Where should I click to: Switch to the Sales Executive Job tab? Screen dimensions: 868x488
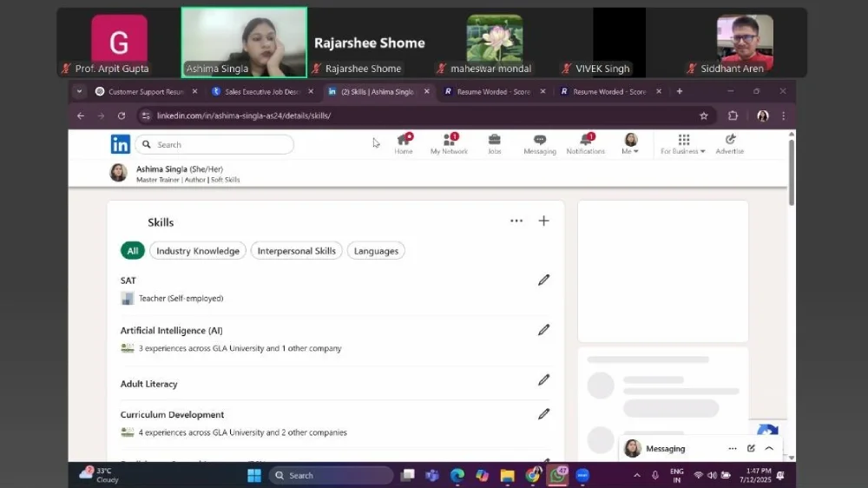[x=261, y=91]
